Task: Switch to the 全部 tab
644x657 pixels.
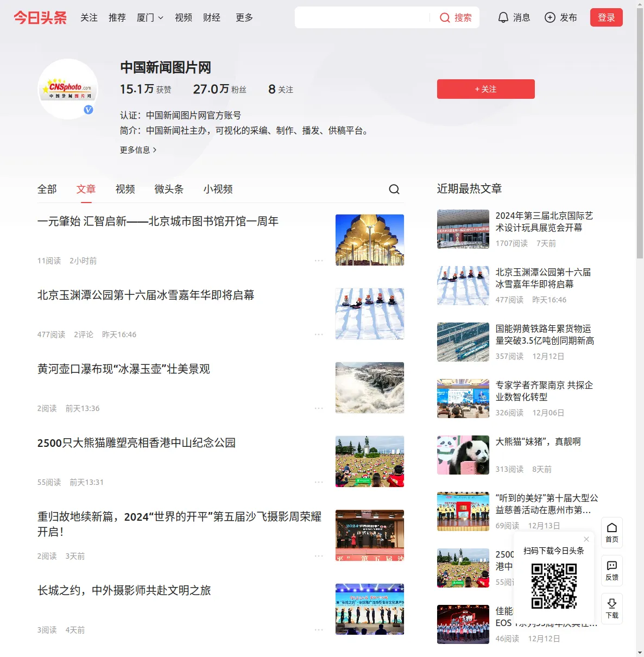Action: pyautogui.click(x=47, y=189)
